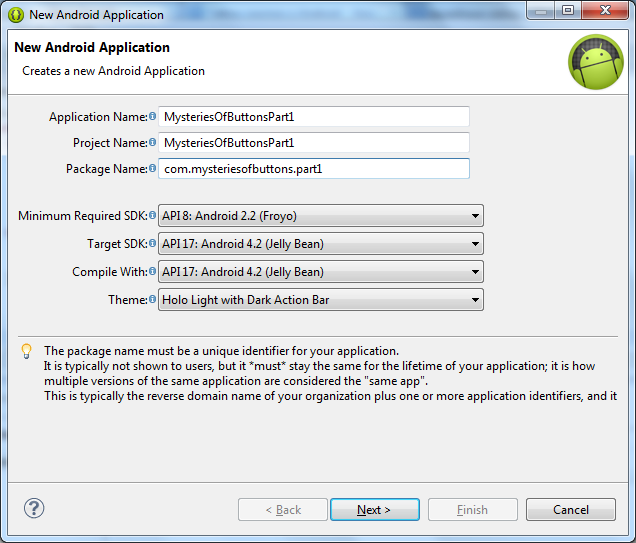Open the Minimum Required SDK dropdown

click(x=320, y=216)
